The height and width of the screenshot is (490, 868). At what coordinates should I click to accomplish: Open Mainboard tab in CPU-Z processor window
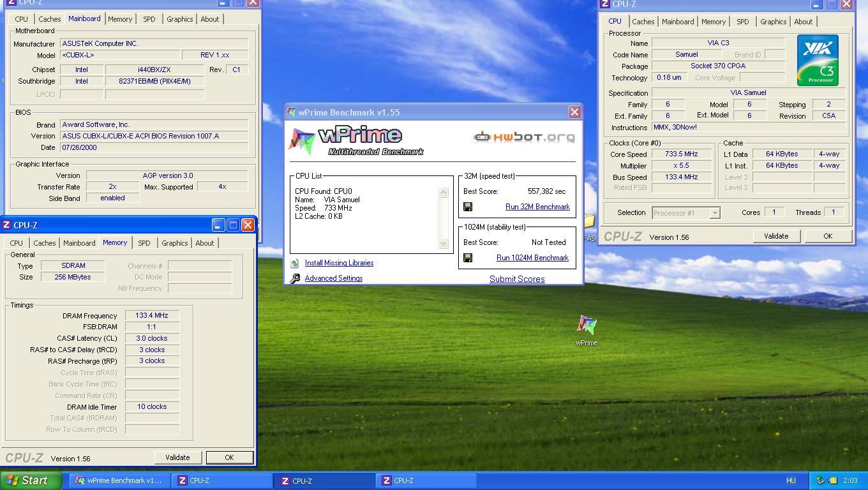tap(678, 22)
